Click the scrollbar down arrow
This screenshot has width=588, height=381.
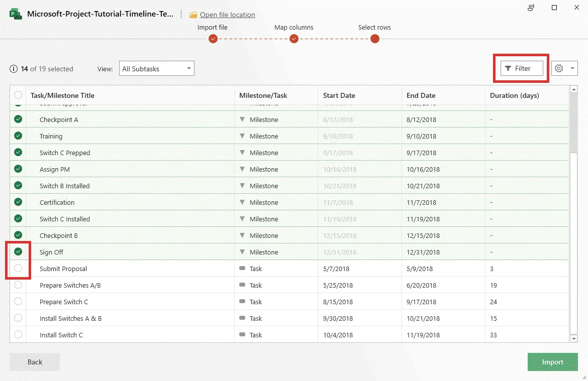pos(573,339)
